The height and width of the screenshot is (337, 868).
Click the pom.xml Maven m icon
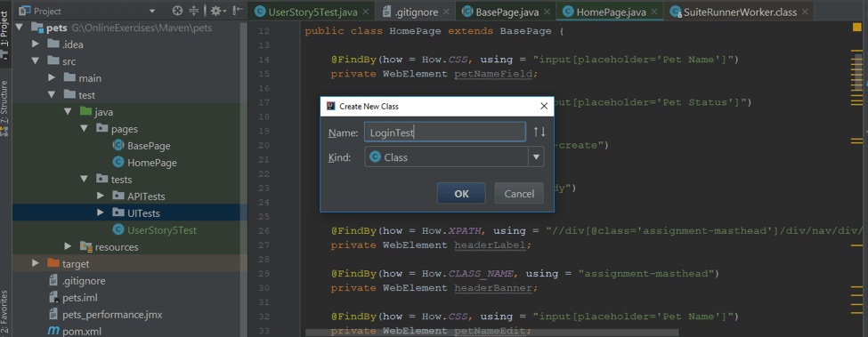coord(53,331)
